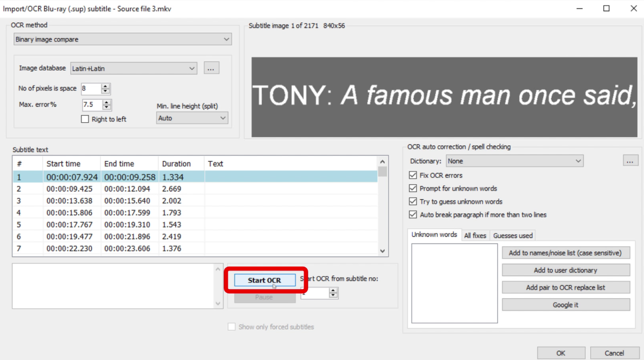Minimize the Import/OCR window
The image size is (644, 360).
(579, 8)
